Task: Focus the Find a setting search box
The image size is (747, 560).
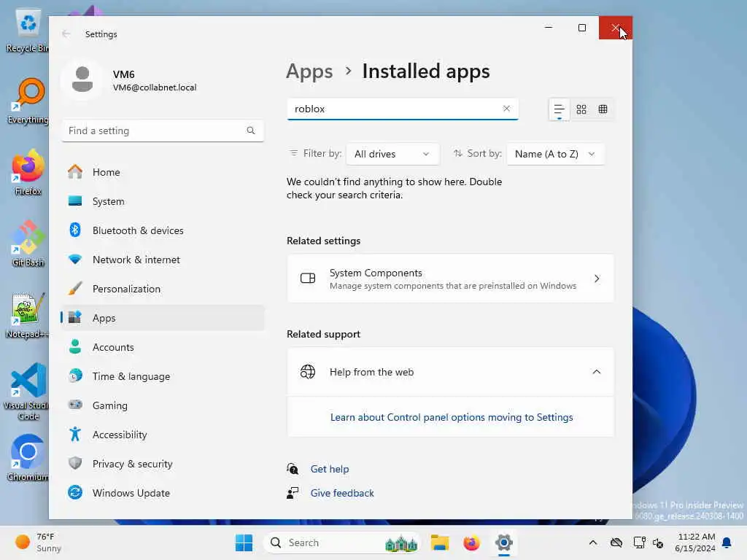Action: pos(163,131)
